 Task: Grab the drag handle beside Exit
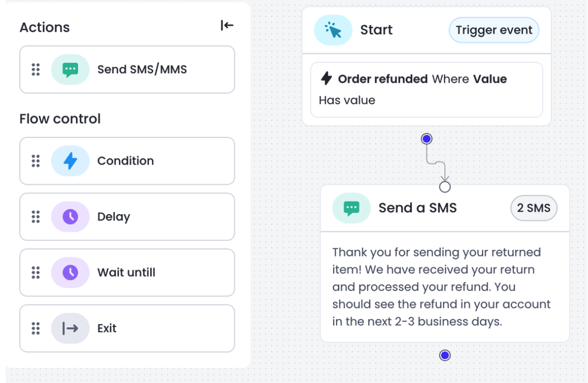[x=36, y=328]
